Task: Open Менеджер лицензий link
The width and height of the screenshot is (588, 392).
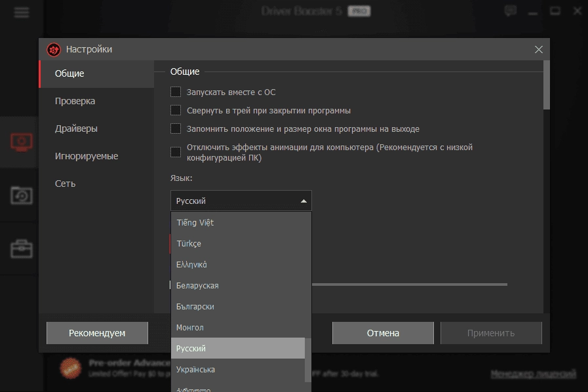Action: click(533, 374)
